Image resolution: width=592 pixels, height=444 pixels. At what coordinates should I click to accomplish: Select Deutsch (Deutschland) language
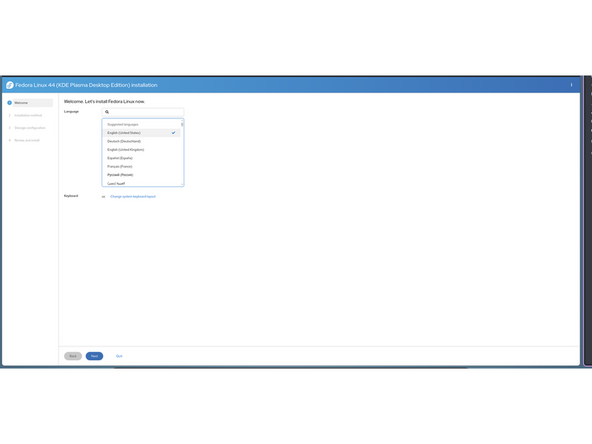coord(142,141)
